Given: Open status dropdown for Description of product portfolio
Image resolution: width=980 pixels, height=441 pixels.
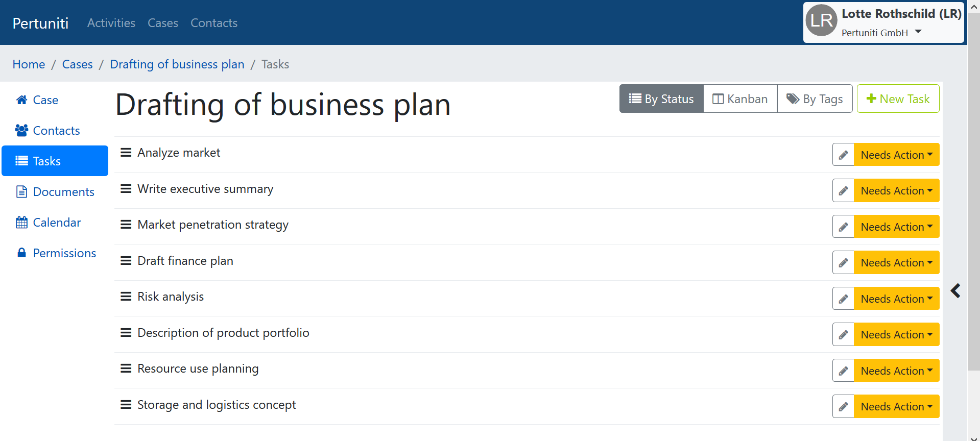Looking at the screenshot, I should (896, 334).
